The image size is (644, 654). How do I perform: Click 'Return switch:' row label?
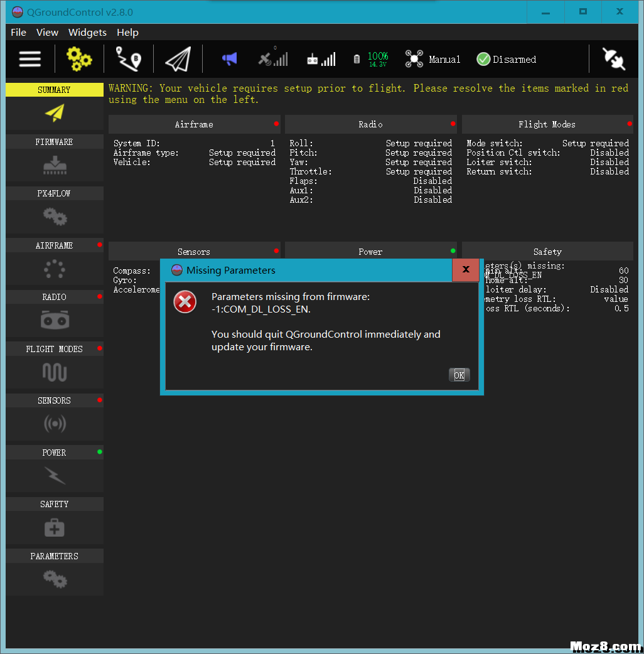pyautogui.click(x=499, y=171)
